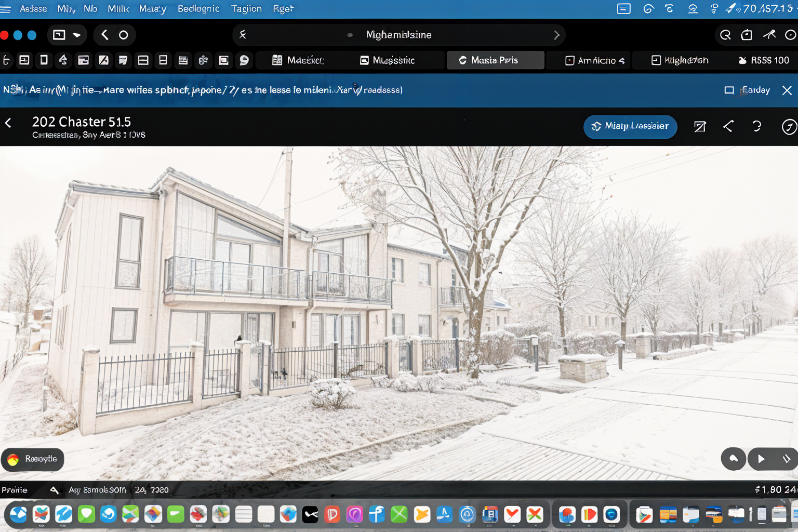The width and height of the screenshot is (798, 532).
Task: Open the Tagiion menu in the menu bar
Action: tap(246, 9)
